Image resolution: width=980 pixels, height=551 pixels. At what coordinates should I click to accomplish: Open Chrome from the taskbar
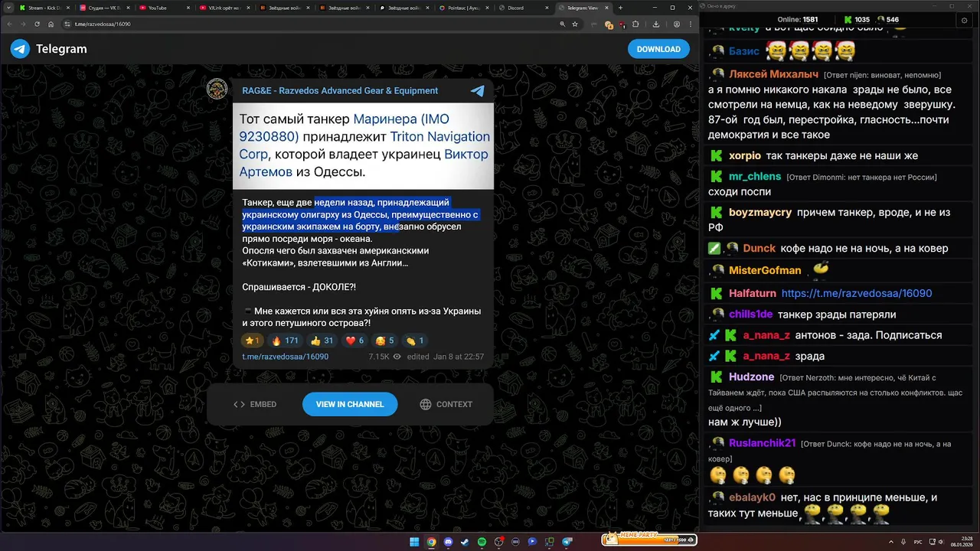point(431,542)
